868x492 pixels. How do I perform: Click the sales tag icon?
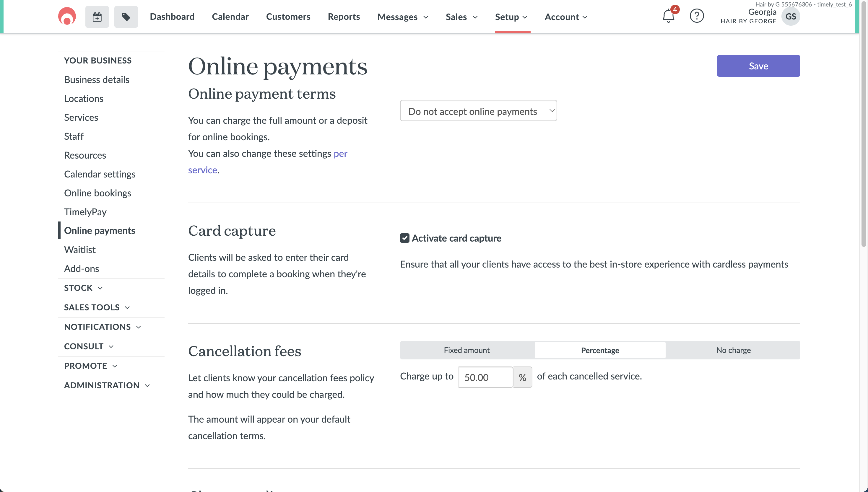pyautogui.click(x=126, y=17)
